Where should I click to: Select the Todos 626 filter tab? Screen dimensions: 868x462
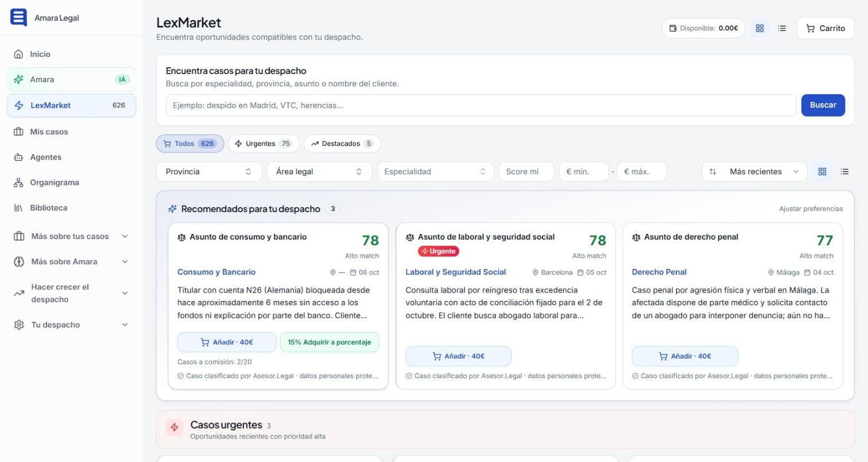pos(190,144)
